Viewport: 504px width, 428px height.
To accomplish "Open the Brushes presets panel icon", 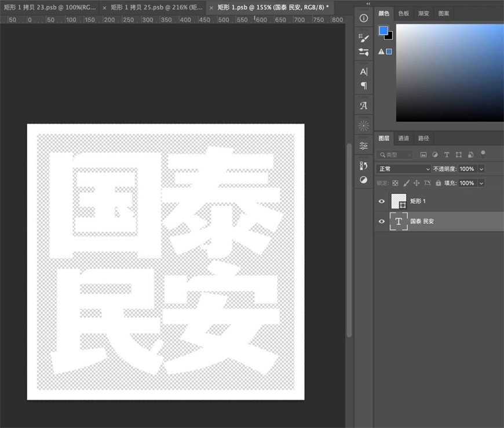I will point(364,52).
